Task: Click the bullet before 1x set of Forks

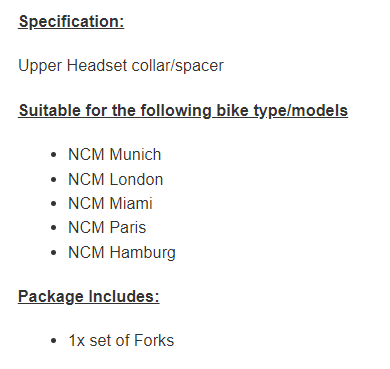Action: 54,341
